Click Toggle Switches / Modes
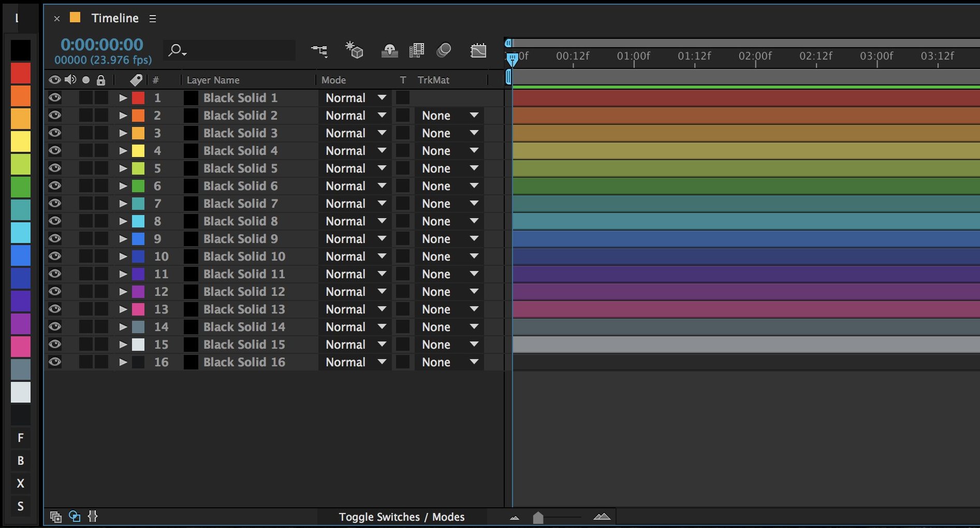980x528 pixels. click(x=401, y=516)
